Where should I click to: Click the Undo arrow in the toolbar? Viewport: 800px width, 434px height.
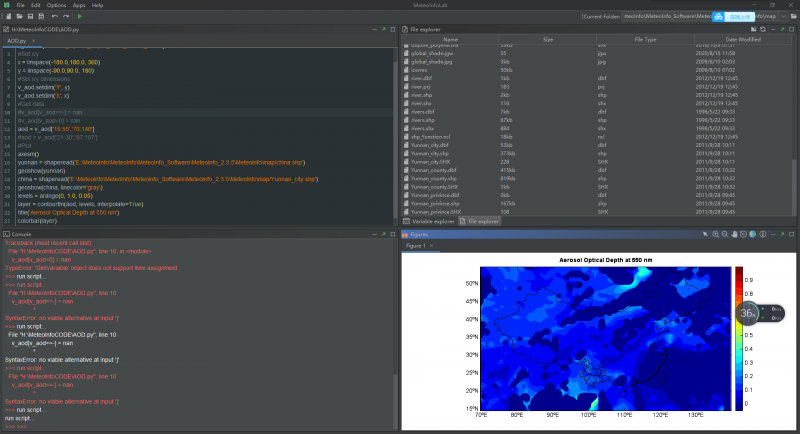(x=53, y=17)
